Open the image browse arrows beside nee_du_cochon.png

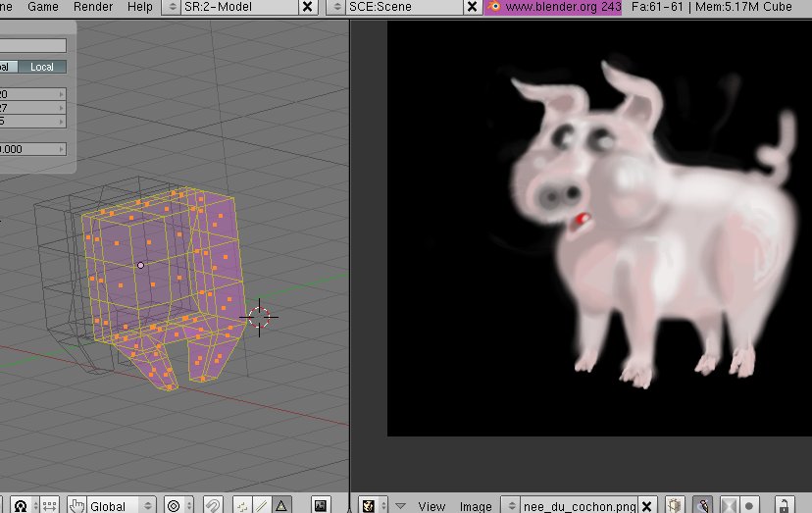click(x=511, y=505)
